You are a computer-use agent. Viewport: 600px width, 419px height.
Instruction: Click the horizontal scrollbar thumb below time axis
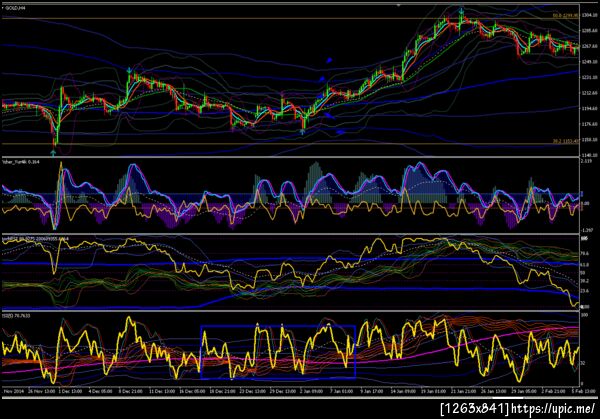(508, 398)
